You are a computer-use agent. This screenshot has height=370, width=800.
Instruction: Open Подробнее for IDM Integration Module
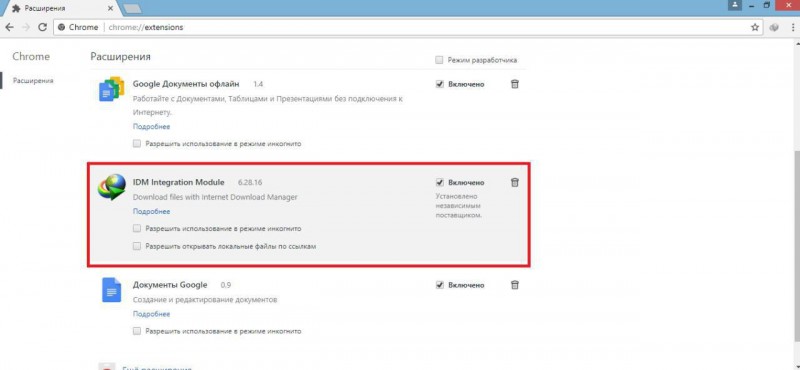pyautogui.click(x=152, y=211)
